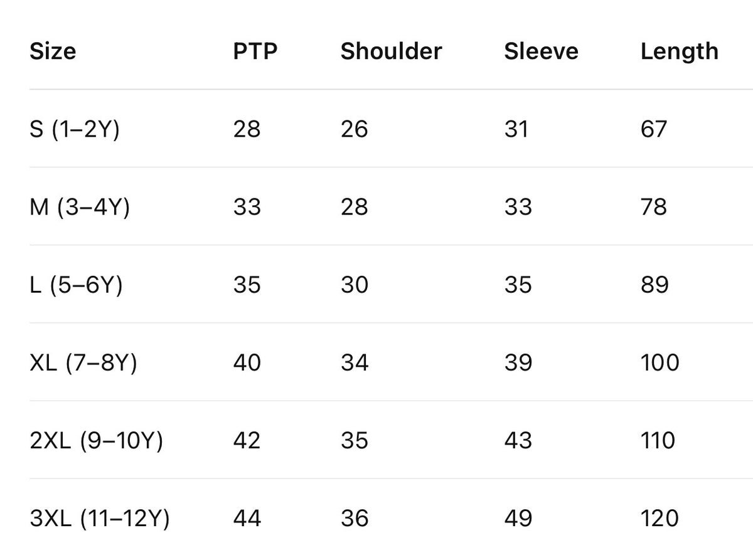Screen dimensions: 753x560
Task: Click Sleeve value 43 for 2XL
Action: pos(518,440)
